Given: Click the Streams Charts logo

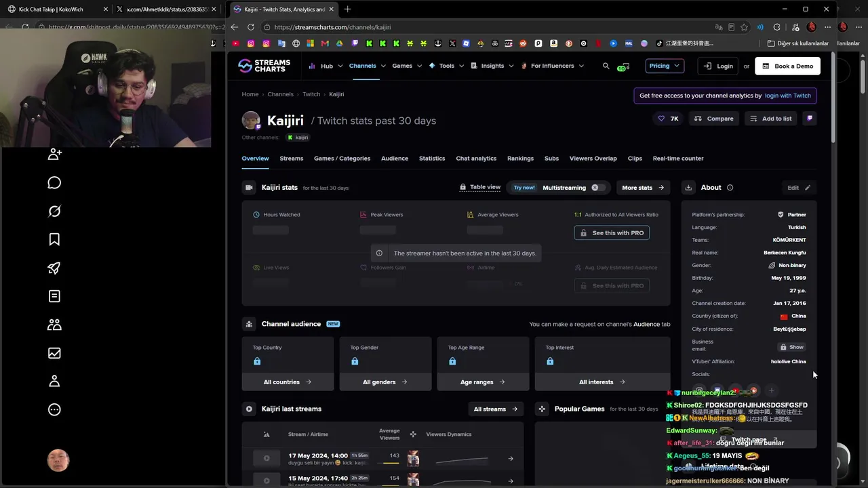Looking at the screenshot, I should (x=264, y=66).
